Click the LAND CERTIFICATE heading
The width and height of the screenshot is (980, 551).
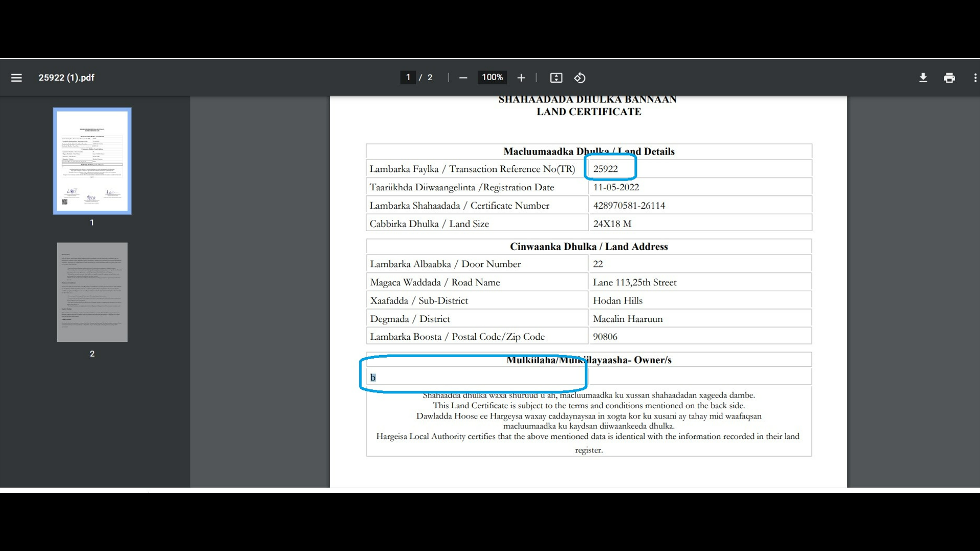point(589,112)
